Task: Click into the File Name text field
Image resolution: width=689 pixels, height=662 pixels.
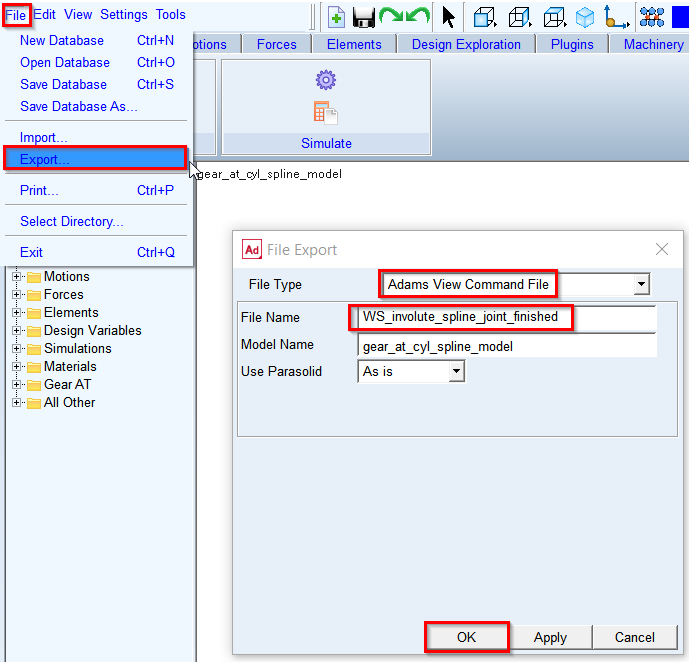Action: 507,317
